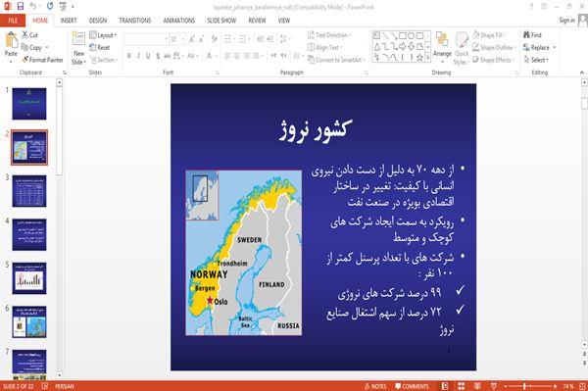
Task: Adjust the zoom slider handle
Action: click(x=524, y=386)
